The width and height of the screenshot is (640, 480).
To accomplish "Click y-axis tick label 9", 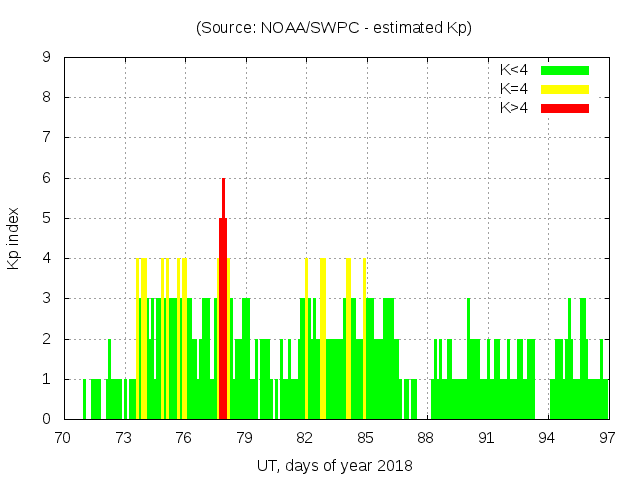I will pos(47,58).
